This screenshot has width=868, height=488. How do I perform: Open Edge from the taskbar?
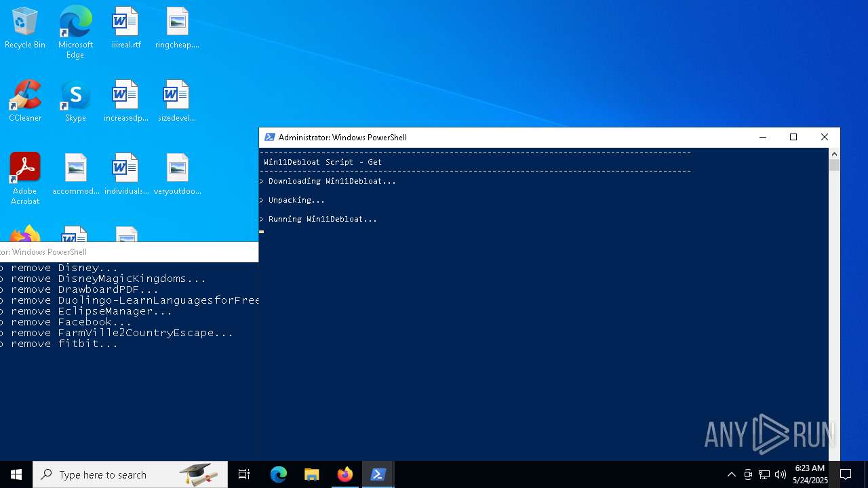coord(279,474)
